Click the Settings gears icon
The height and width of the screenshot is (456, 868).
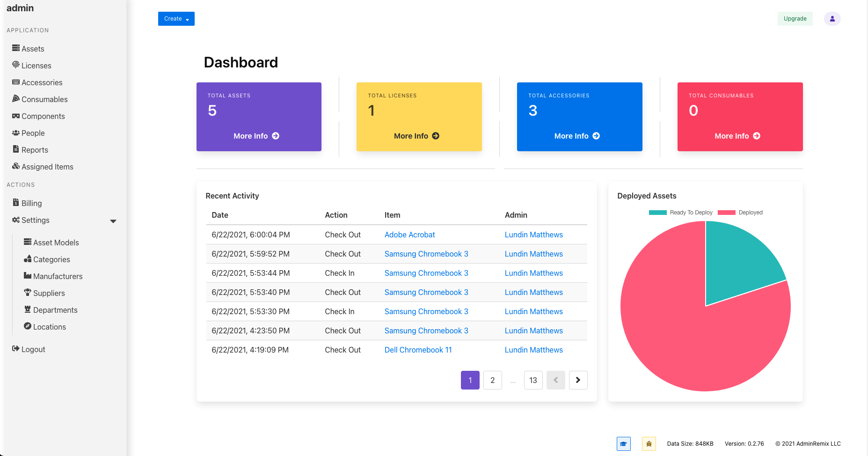(16, 220)
